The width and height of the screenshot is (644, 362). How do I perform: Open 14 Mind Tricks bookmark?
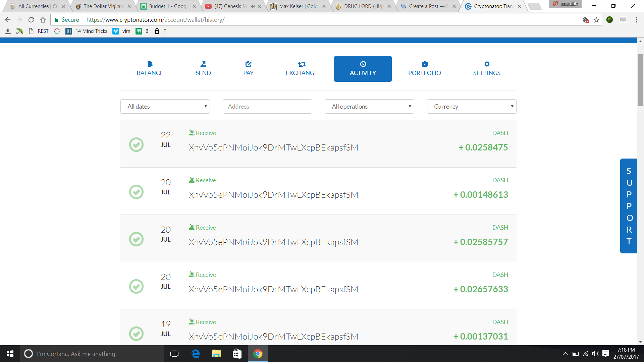coord(87,31)
